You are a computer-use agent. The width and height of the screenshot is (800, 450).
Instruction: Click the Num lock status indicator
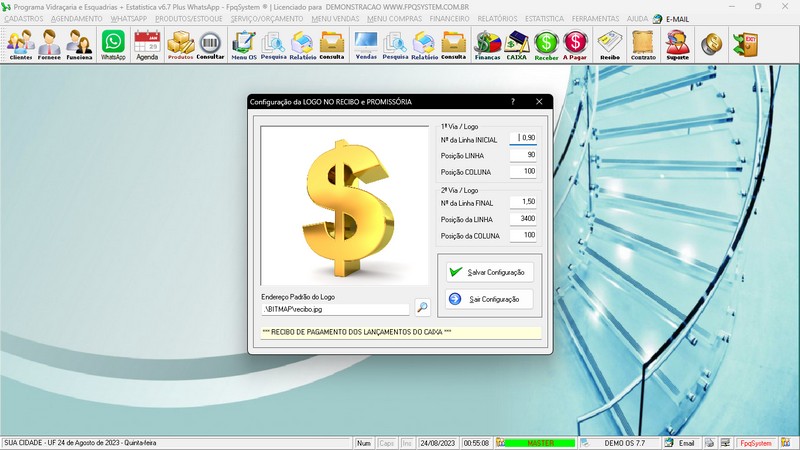tap(364, 443)
